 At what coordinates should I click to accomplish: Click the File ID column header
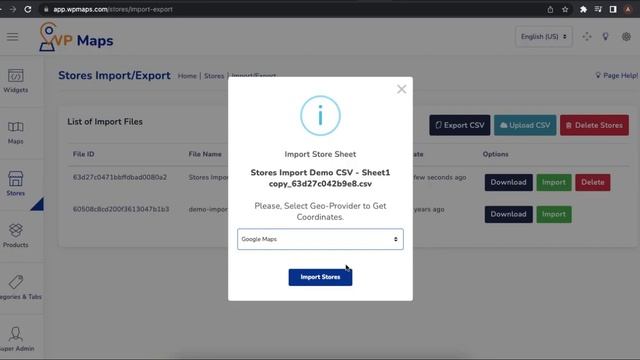tap(84, 154)
